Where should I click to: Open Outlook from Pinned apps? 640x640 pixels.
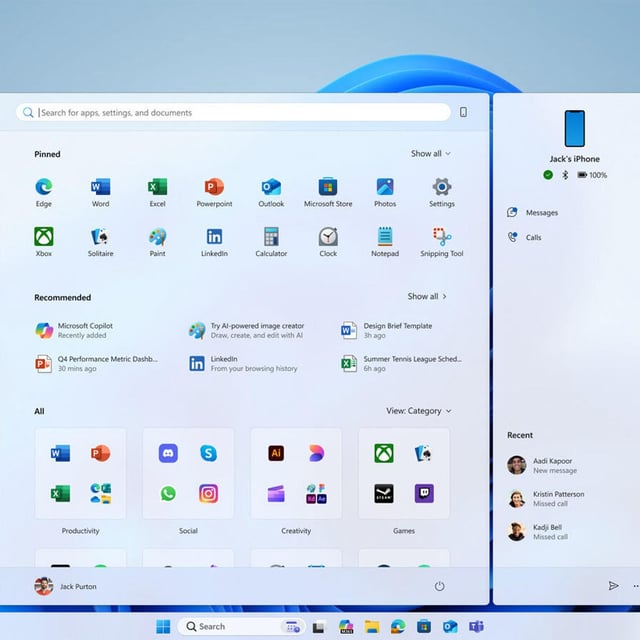click(x=271, y=193)
